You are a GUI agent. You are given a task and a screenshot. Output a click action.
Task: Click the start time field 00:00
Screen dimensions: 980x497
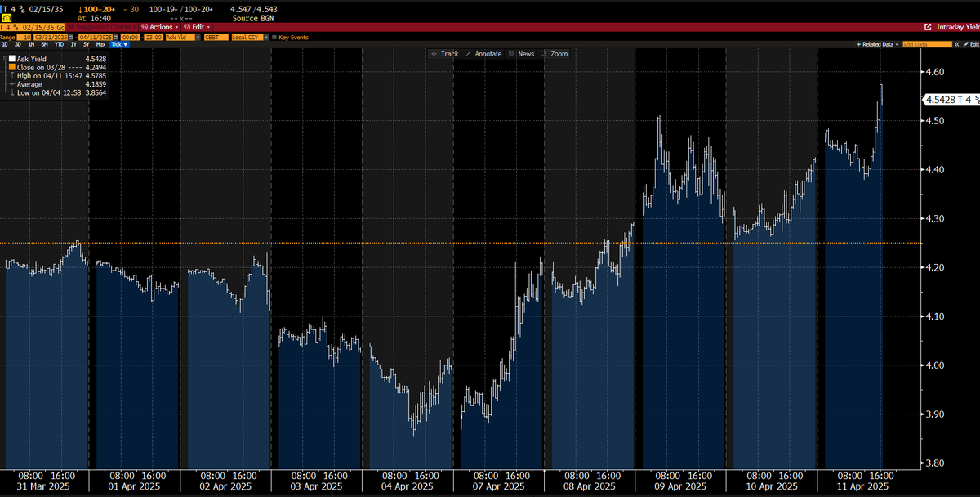[130, 38]
